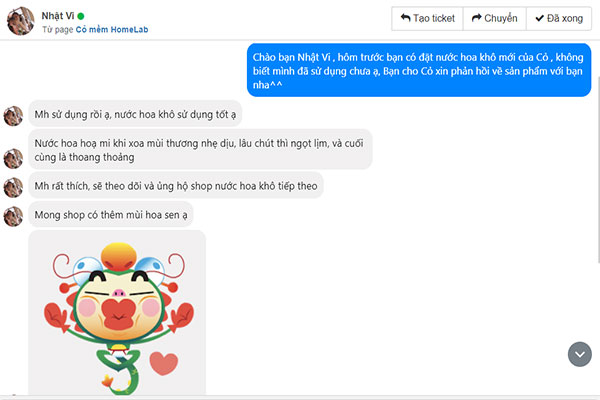Image resolution: width=600 pixels, height=400 pixels.
Task: Click message 'Mh sử dụng rồi ạ'
Action: click(135, 114)
